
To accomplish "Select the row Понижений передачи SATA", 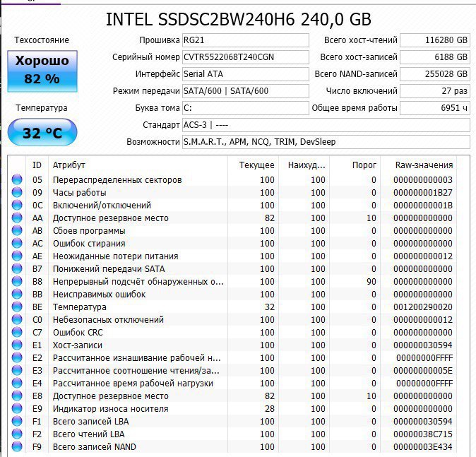I will [232, 269].
